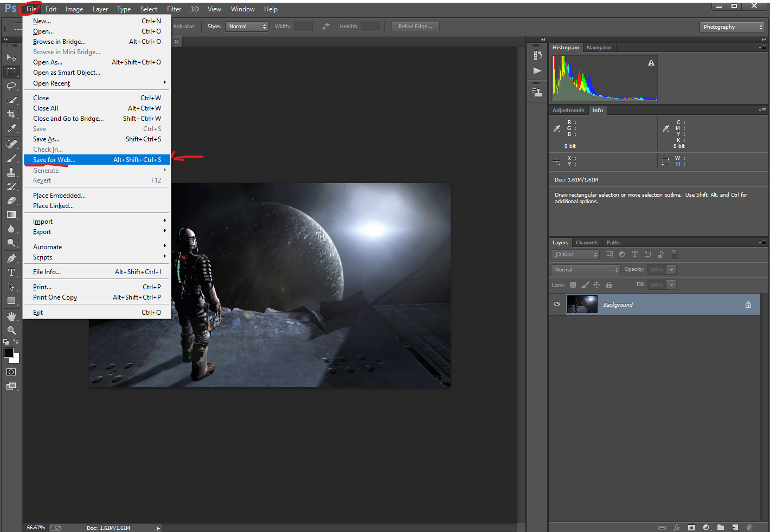Open the Photography workspace dropdown
Screen dimensions: 770x532
pos(732,27)
